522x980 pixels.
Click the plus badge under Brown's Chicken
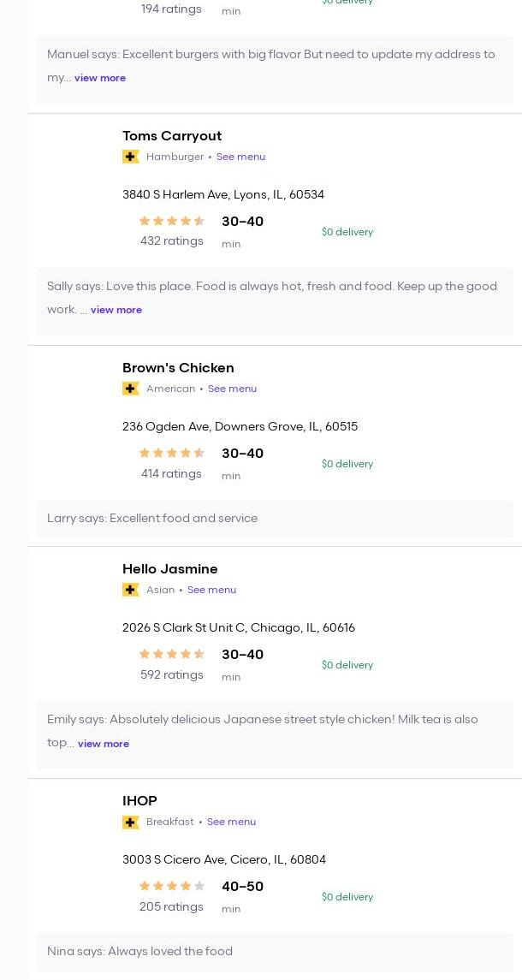pos(131,389)
